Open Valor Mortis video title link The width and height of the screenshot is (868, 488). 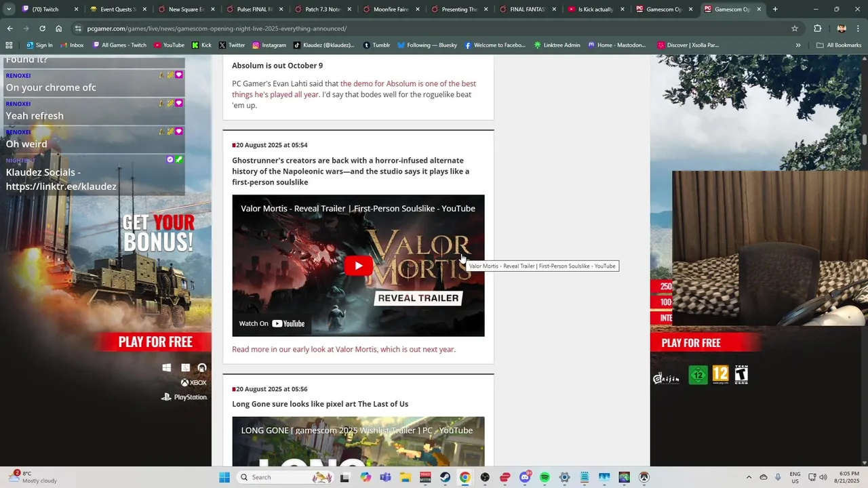point(358,208)
